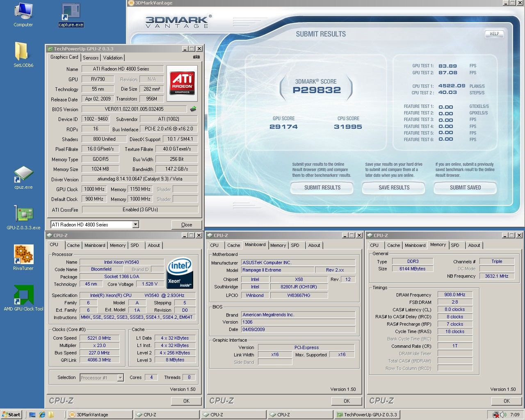Click OK in the right CPU-Z window
The image size is (525, 420).
point(507,401)
